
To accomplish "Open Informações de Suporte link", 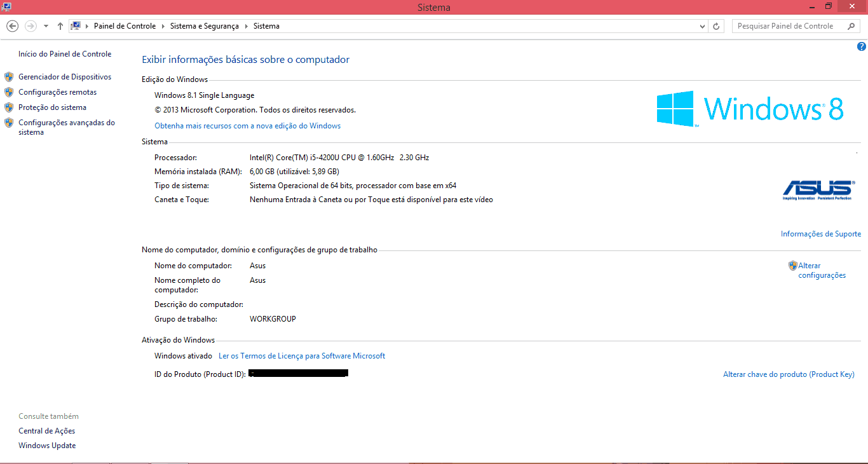I will (x=821, y=234).
